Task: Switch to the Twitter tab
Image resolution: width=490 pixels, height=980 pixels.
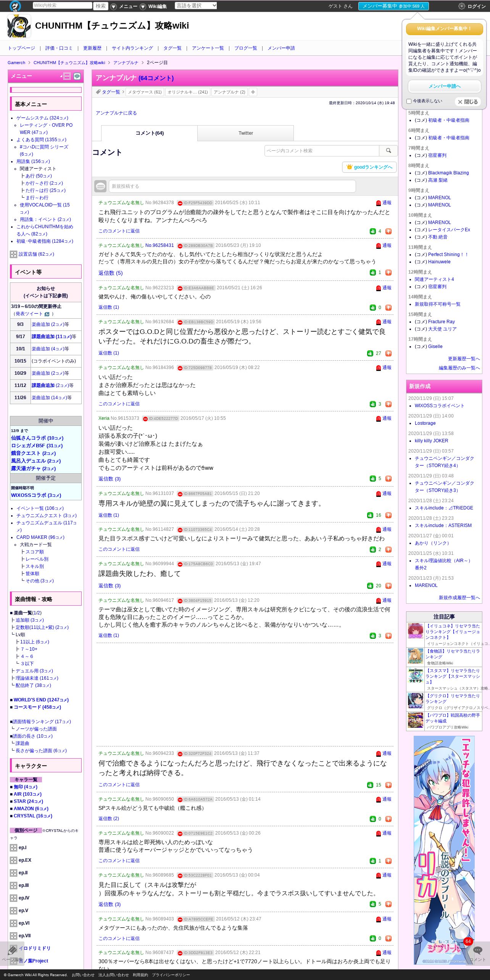Action: point(245,133)
